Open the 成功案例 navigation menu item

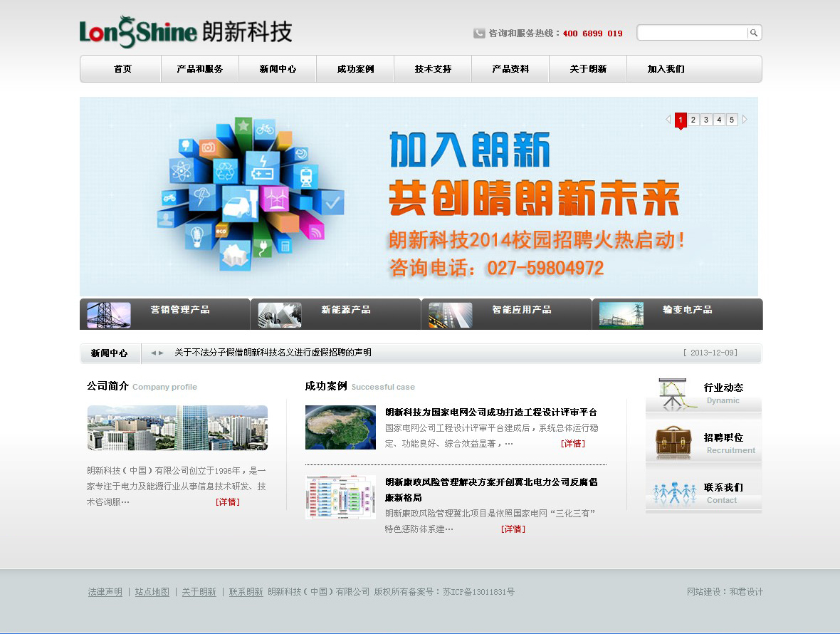(355, 68)
